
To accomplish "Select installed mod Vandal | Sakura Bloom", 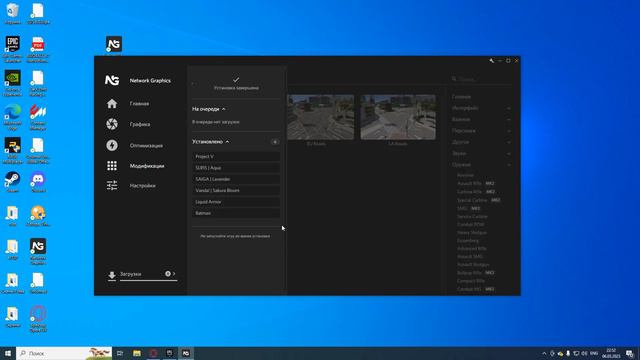I will pos(236,190).
